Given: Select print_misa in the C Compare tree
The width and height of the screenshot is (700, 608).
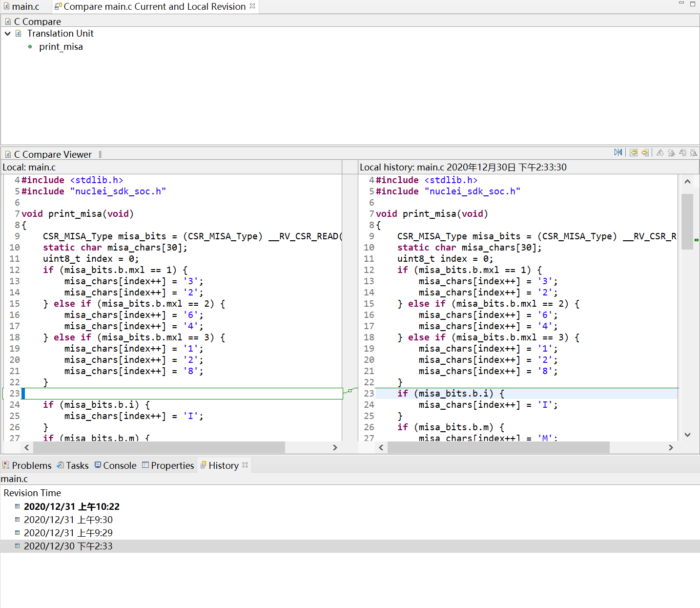Looking at the screenshot, I should pos(61,47).
